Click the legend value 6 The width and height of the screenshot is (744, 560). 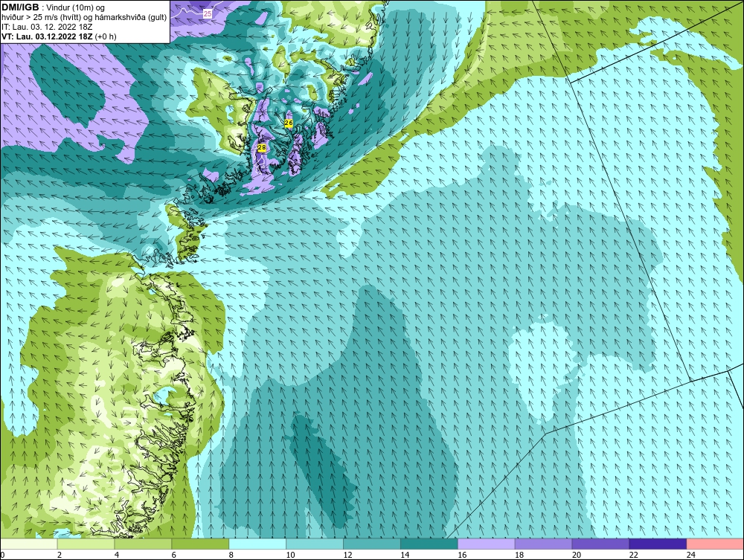click(x=174, y=555)
